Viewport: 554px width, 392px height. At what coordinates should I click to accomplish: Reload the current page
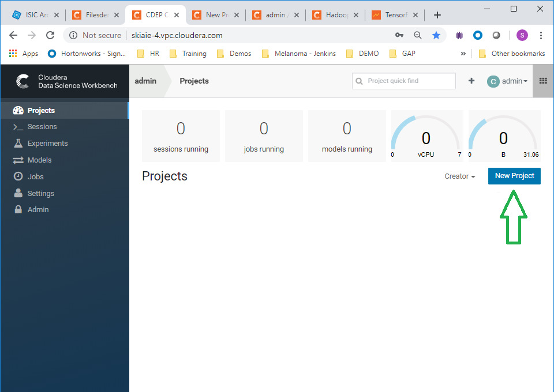(50, 35)
